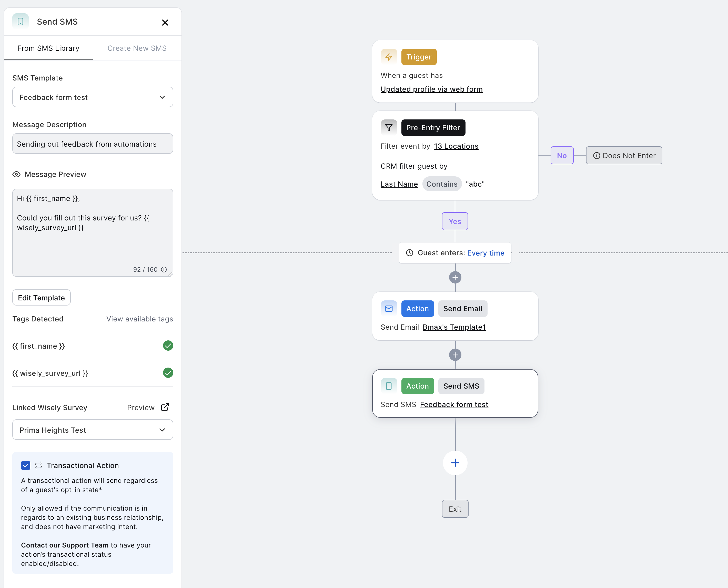Change Guest enters Every time setting
728x588 pixels.
486,253
